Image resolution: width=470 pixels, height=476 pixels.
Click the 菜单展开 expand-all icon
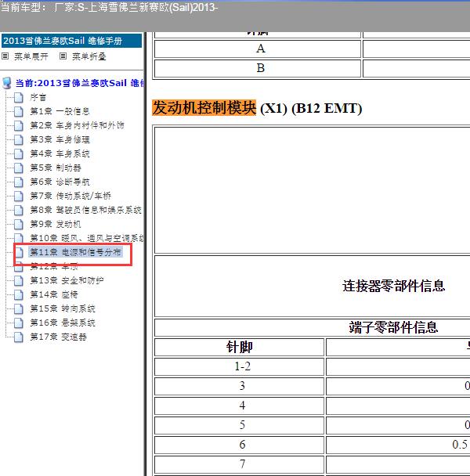[5, 56]
